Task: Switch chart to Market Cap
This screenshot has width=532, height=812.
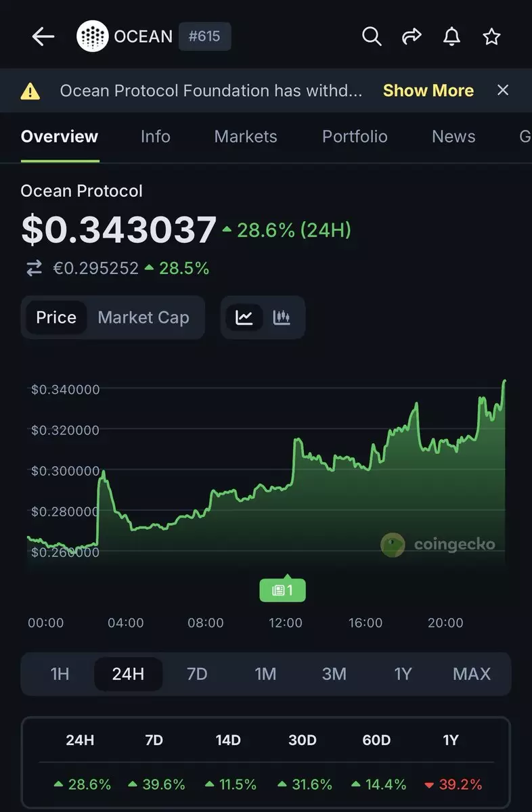Action: [143, 317]
